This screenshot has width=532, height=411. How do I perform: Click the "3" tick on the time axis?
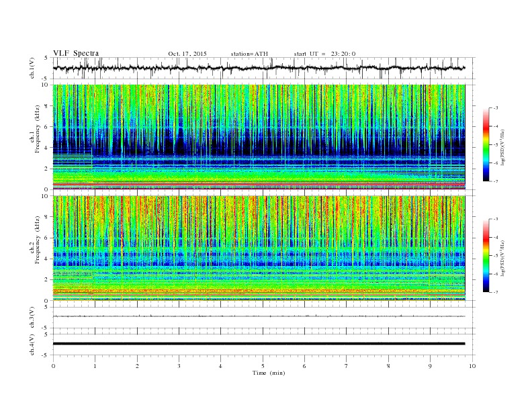179,366
